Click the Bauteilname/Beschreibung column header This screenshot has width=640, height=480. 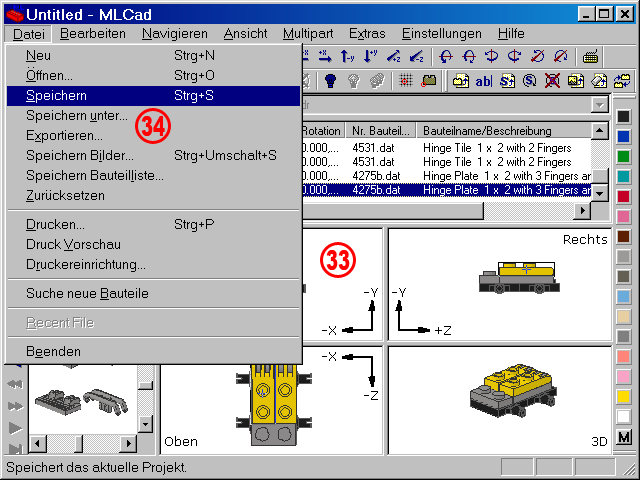(x=504, y=131)
